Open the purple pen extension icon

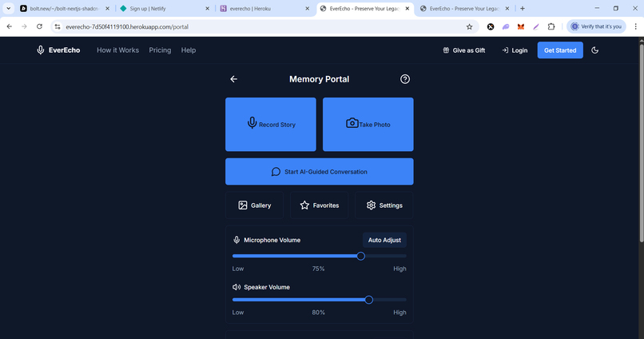536,26
